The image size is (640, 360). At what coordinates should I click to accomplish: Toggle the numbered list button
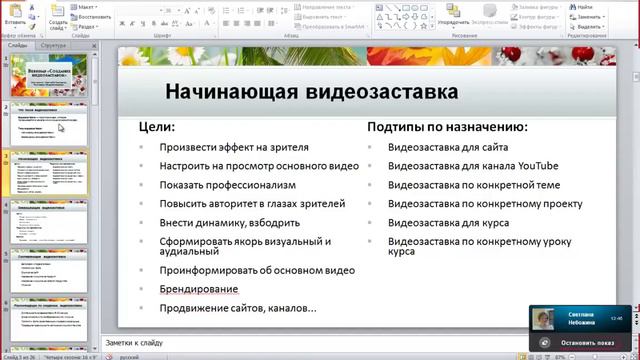(242, 11)
